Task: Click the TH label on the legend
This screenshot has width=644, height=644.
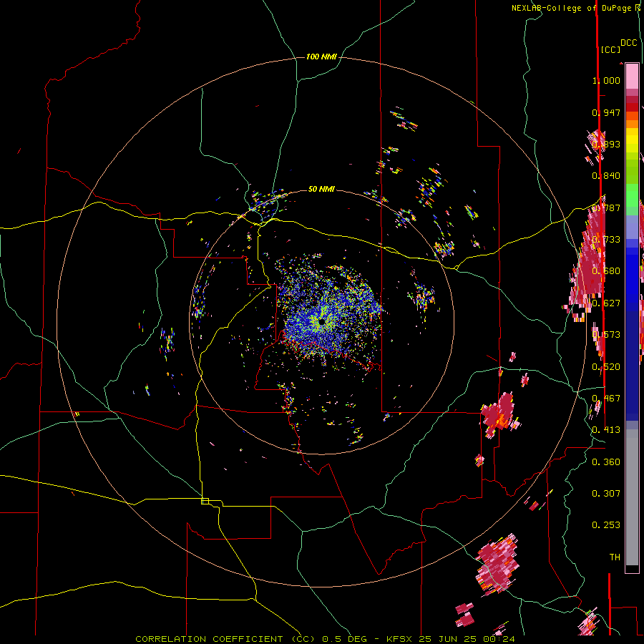Action: point(615,557)
